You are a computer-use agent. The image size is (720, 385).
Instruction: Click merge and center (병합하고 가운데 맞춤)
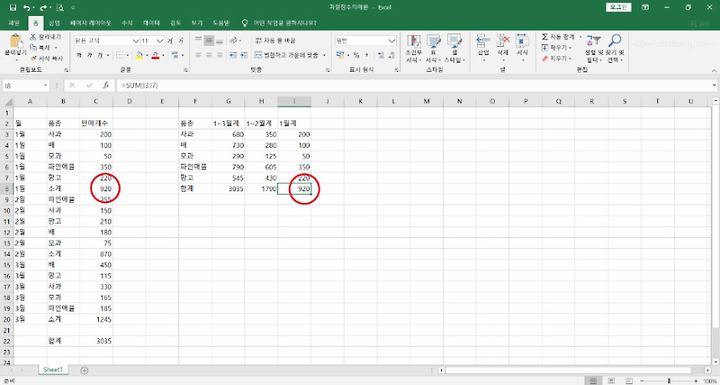point(287,55)
